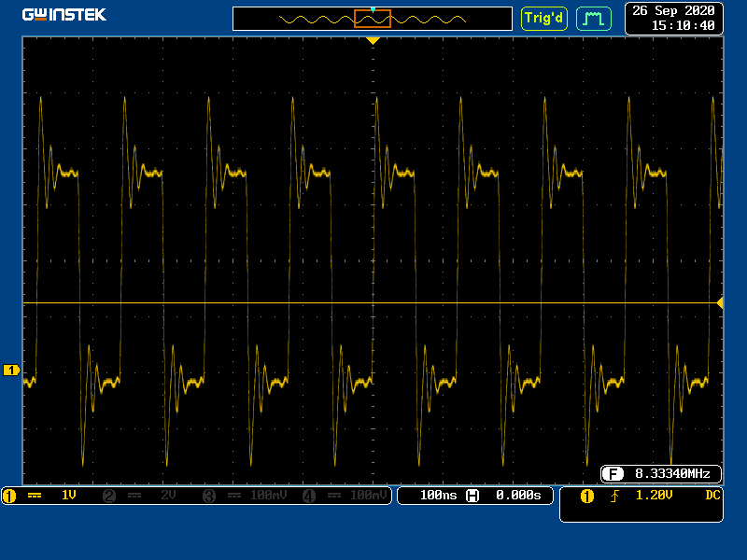
Task: Click the frequency counter F icon
Action: (613, 473)
